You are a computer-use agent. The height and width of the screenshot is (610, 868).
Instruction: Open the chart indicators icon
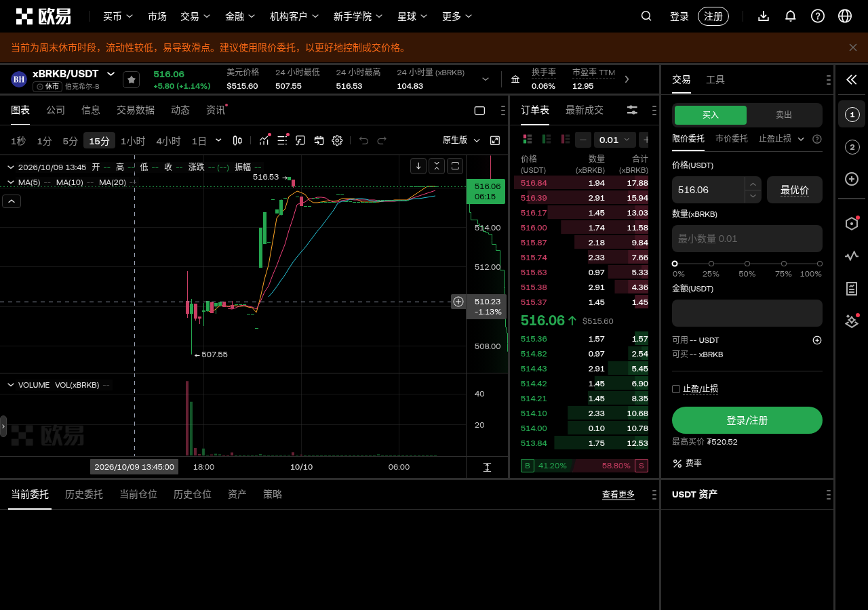point(264,140)
